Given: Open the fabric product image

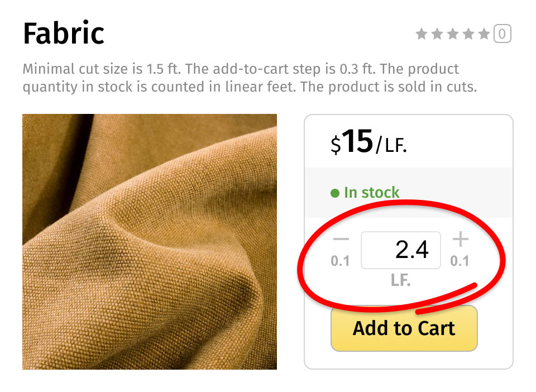Looking at the screenshot, I should point(150,242).
